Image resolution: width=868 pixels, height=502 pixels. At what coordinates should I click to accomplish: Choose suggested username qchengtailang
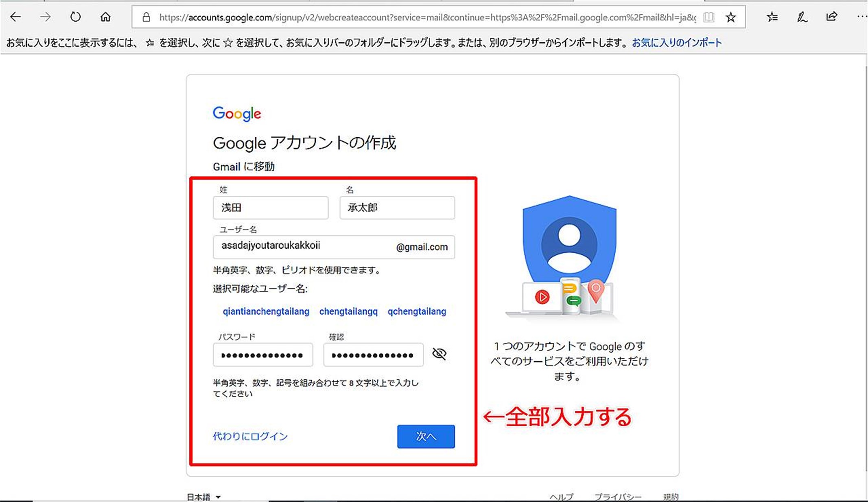tap(417, 311)
